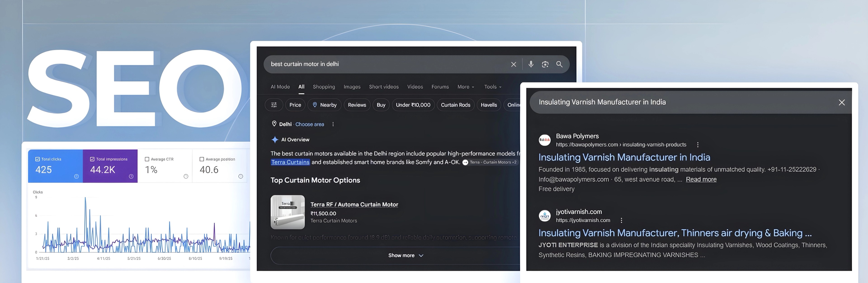Click the AI Overview sparkle icon
This screenshot has width=868, height=283.
275,140
